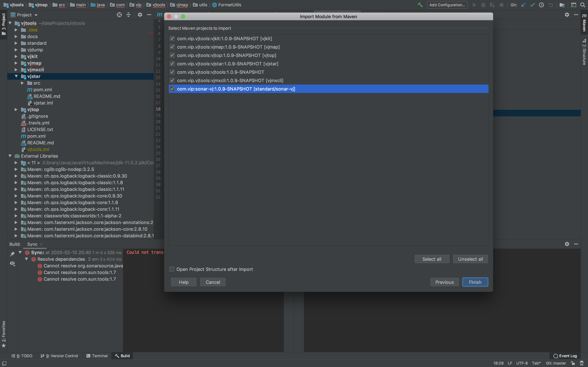Click the Git commit checkmark icon

532,5
